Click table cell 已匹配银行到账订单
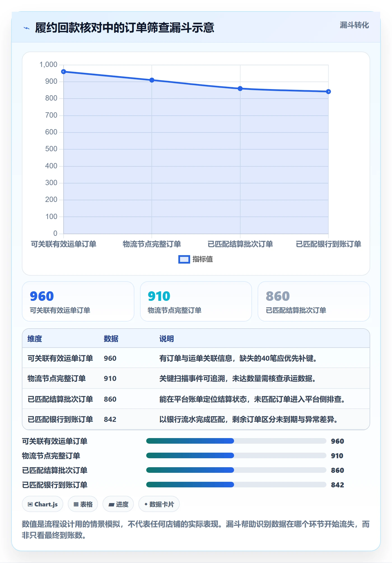 click(60, 419)
